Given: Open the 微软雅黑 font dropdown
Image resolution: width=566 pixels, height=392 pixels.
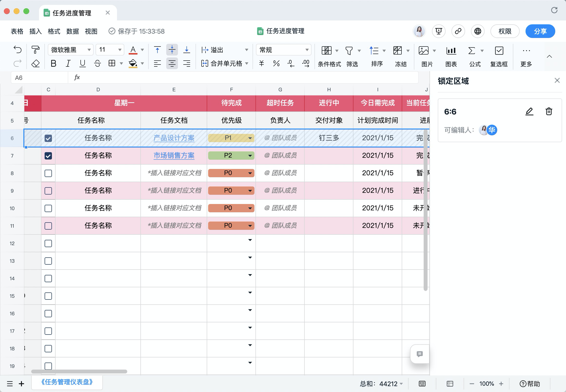Looking at the screenshot, I should tap(70, 50).
